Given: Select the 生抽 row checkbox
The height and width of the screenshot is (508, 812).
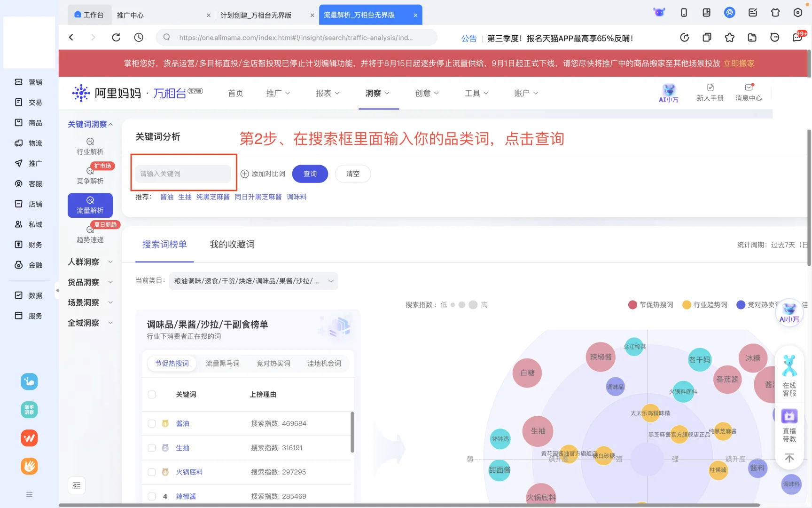Looking at the screenshot, I should pos(152,448).
